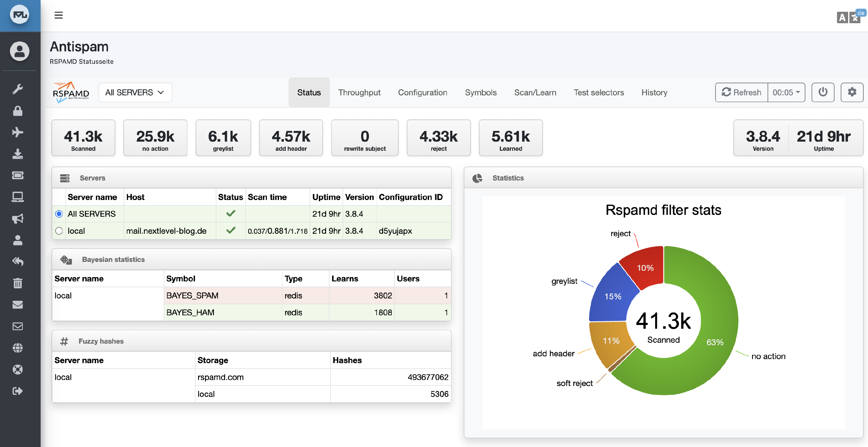Image resolution: width=868 pixels, height=447 pixels.
Task: Toggle the hamburger menu at top left
Action: pos(58,15)
